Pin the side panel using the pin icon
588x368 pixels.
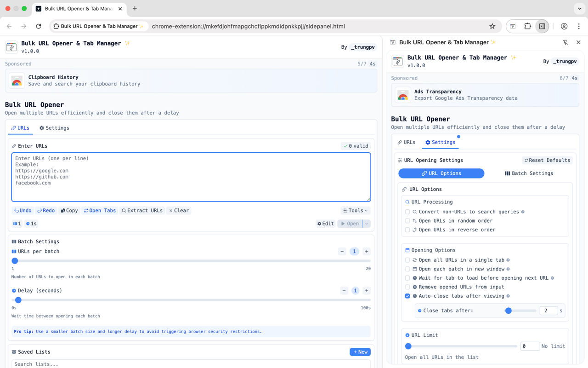click(x=565, y=42)
